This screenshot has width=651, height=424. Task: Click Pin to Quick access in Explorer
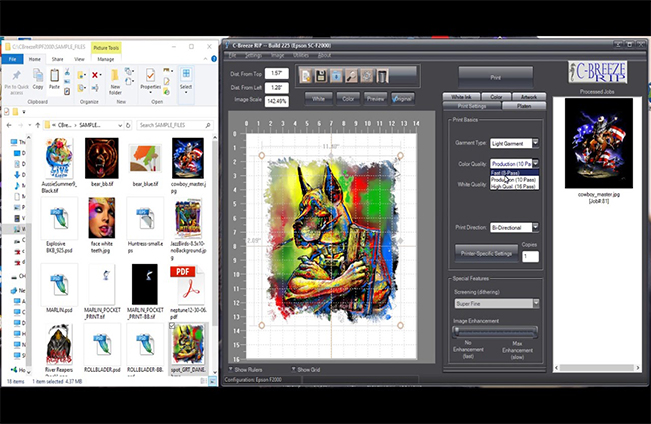click(x=17, y=81)
